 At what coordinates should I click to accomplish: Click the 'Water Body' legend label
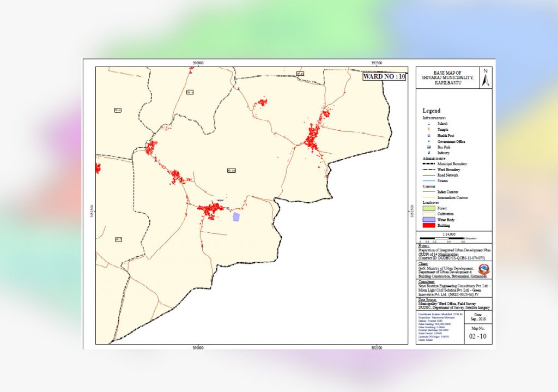coord(446,220)
